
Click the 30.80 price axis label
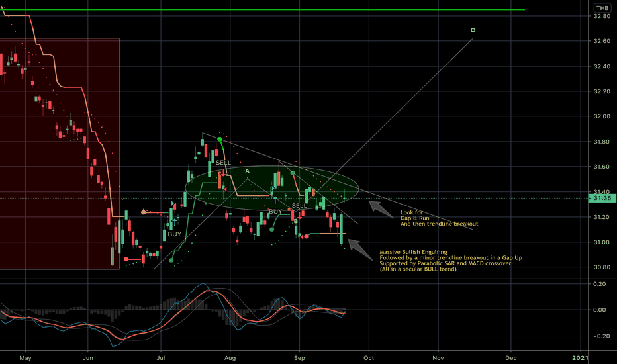coord(602,267)
